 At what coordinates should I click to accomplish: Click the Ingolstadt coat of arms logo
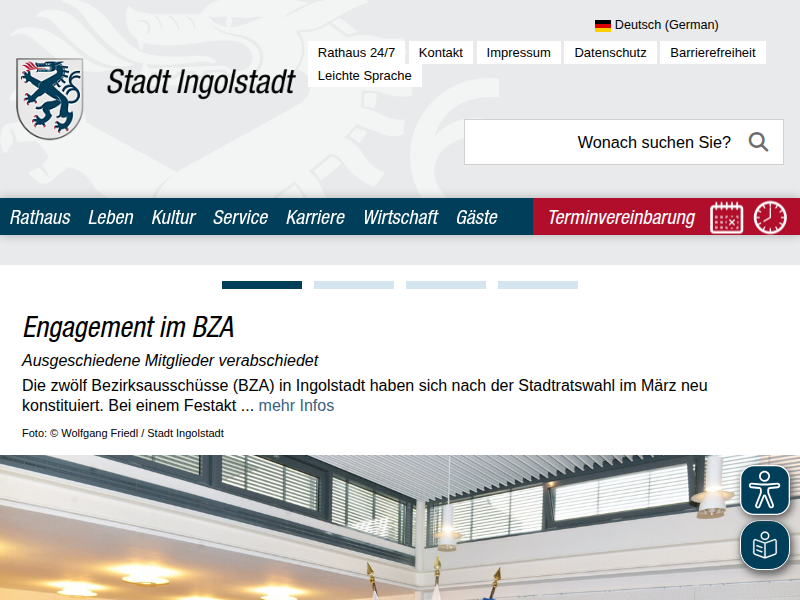(49, 98)
